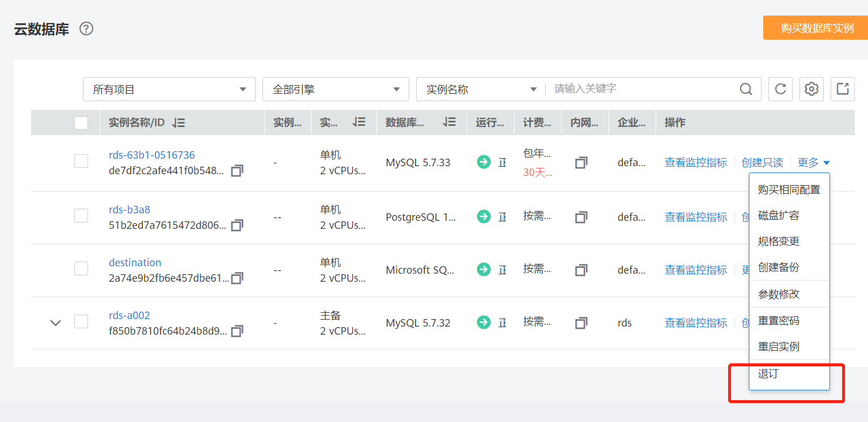Sort by 实例名称/ID column
This screenshot has height=422, width=868.
coord(178,122)
